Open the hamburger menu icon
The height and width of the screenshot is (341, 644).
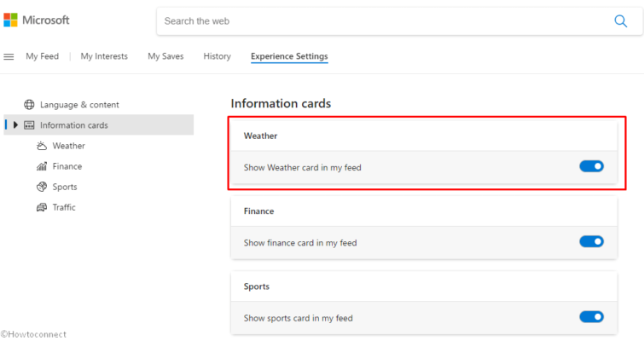[x=9, y=56]
